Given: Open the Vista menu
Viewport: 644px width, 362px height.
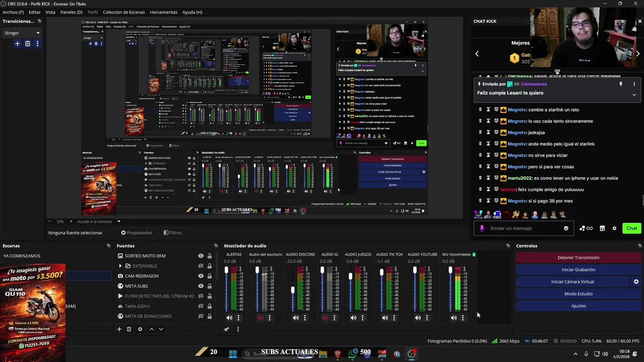Looking at the screenshot, I should click(50, 12).
